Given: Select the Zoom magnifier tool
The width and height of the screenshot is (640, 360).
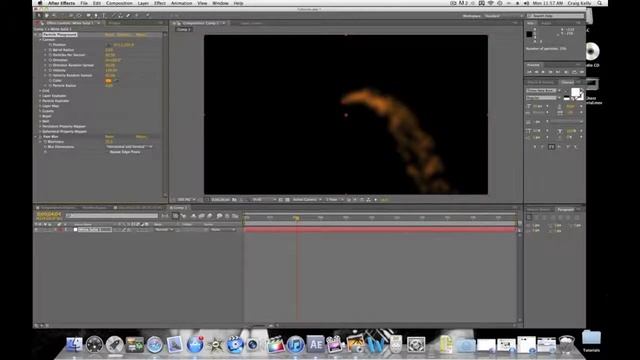Looking at the screenshot, I should 54,16.
